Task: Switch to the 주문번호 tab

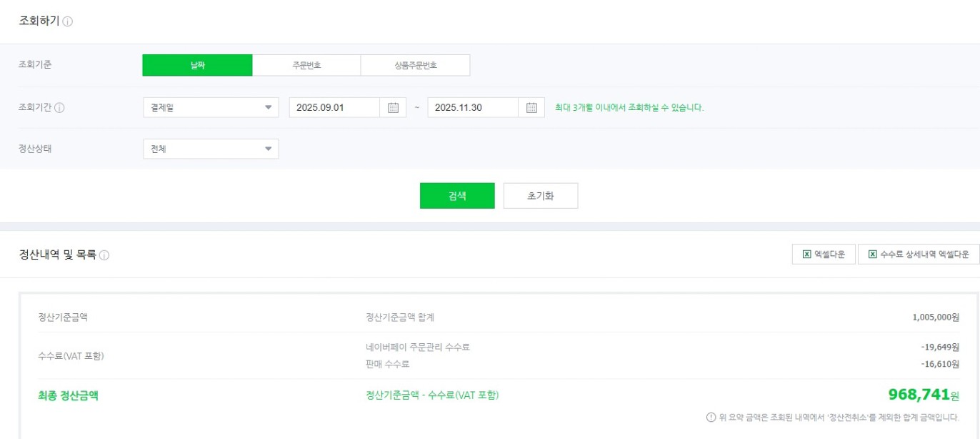Action: (x=306, y=65)
